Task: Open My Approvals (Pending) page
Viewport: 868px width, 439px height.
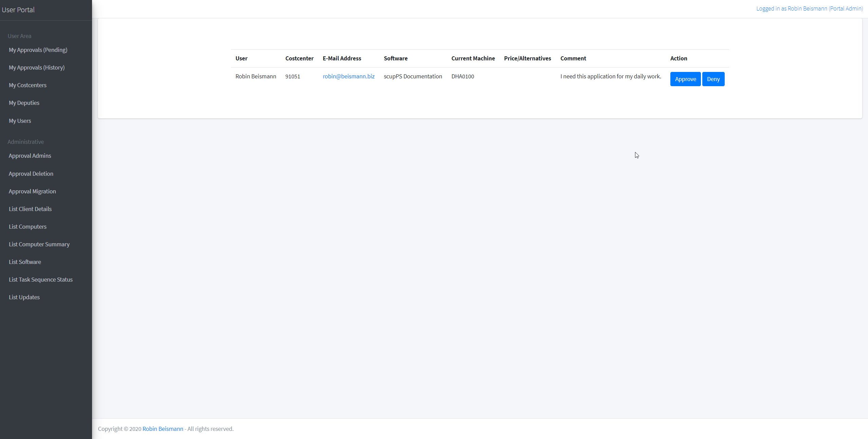Action: click(38, 50)
